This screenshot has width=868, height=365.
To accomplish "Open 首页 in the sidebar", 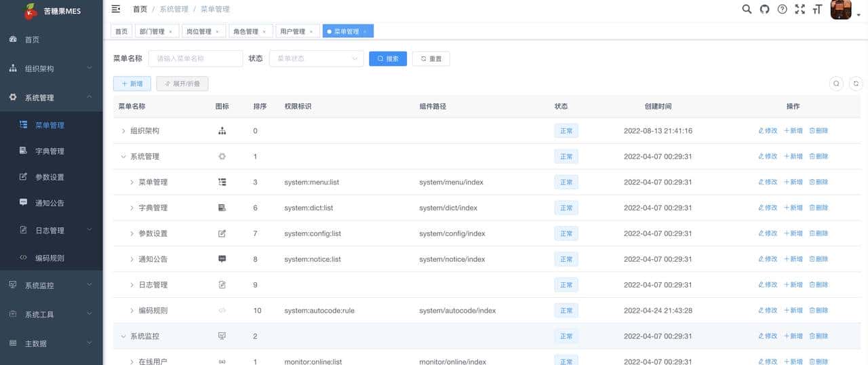I will (x=52, y=39).
